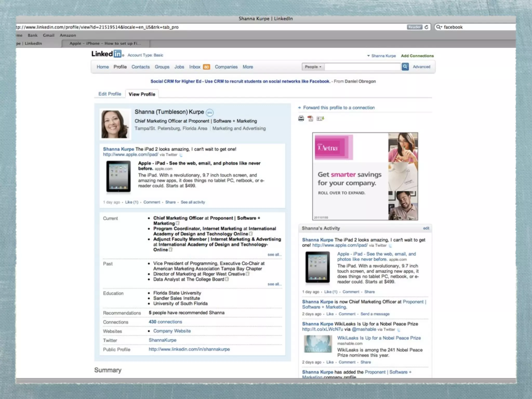The height and width of the screenshot is (399, 532).
Task: Expand current positions with 'see all...'
Action: [274, 255]
